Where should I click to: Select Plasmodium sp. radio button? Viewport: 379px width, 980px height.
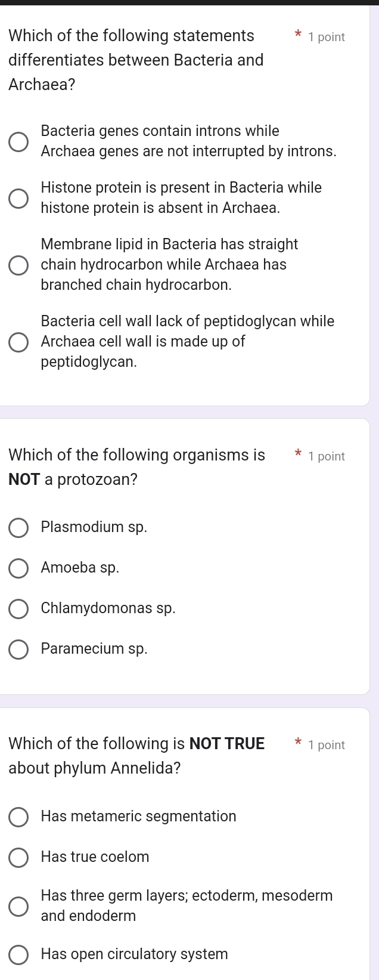pos(18,527)
